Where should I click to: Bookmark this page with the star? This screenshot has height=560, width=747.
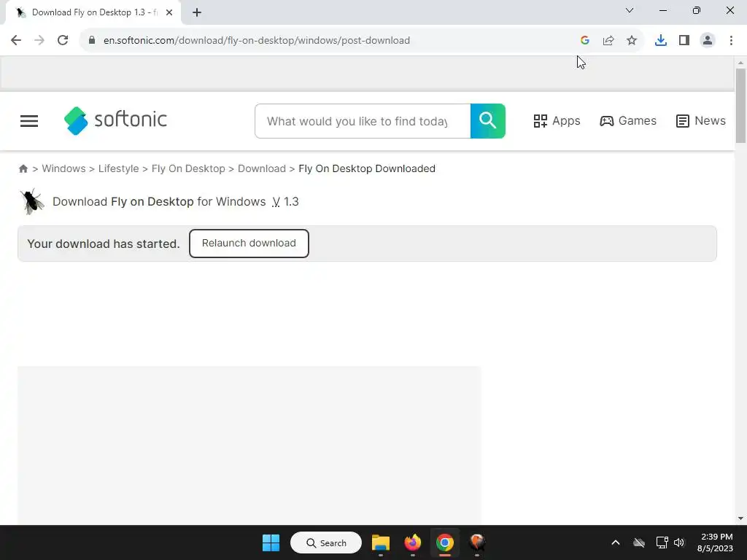pyautogui.click(x=632, y=41)
